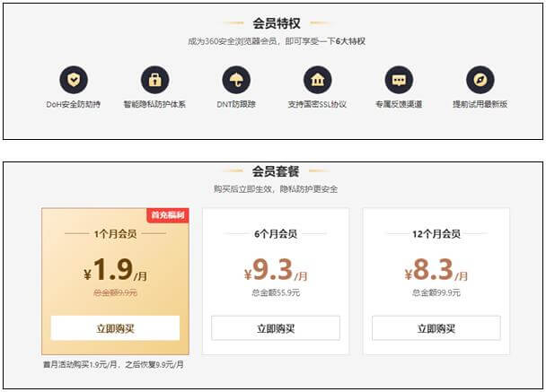The height and width of the screenshot is (392, 546).
Task: Click the 专属反馈渠道 label
Action: point(399,104)
